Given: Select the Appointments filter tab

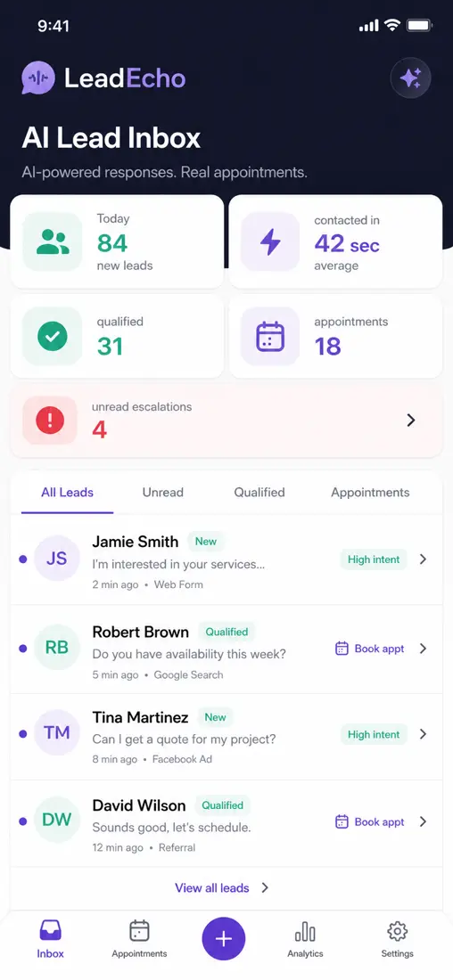Looking at the screenshot, I should [370, 493].
